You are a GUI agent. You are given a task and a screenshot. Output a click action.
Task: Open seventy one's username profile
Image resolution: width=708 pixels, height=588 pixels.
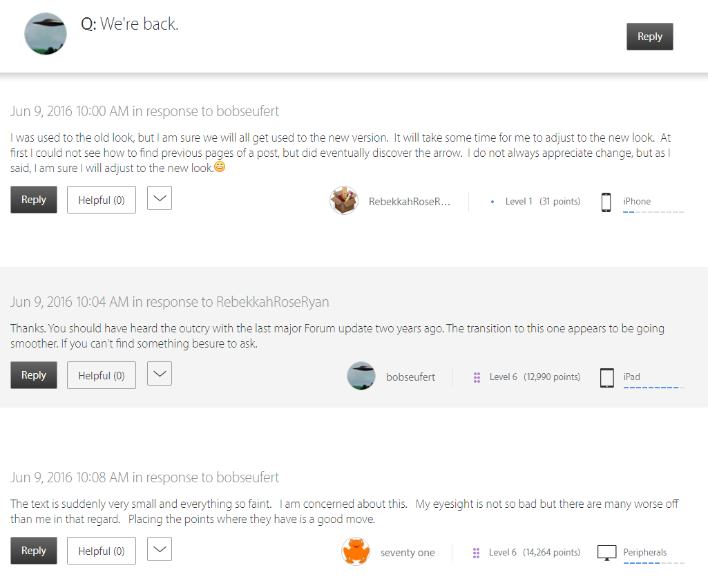pos(408,552)
